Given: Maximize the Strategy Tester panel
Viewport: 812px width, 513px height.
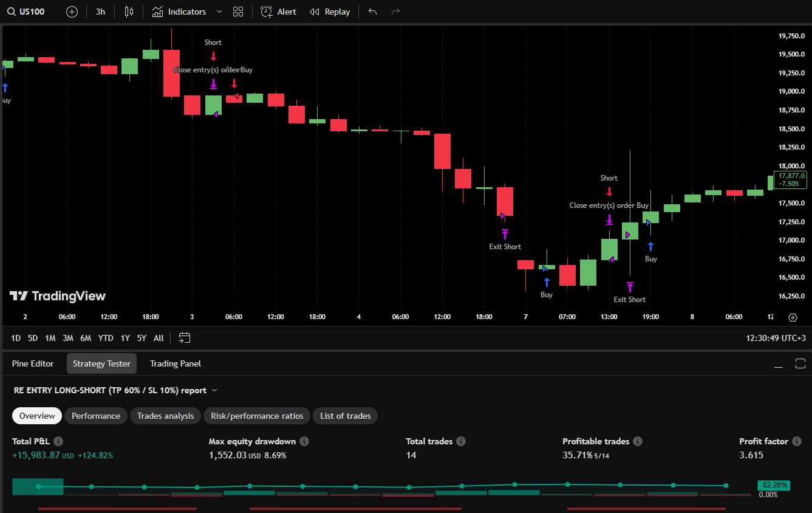Looking at the screenshot, I should coord(800,363).
